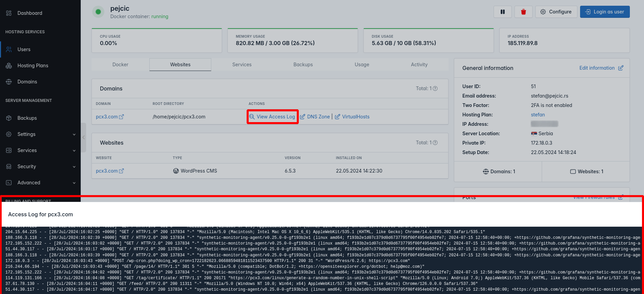Click the blurred IP Address value

[x=545, y=124]
